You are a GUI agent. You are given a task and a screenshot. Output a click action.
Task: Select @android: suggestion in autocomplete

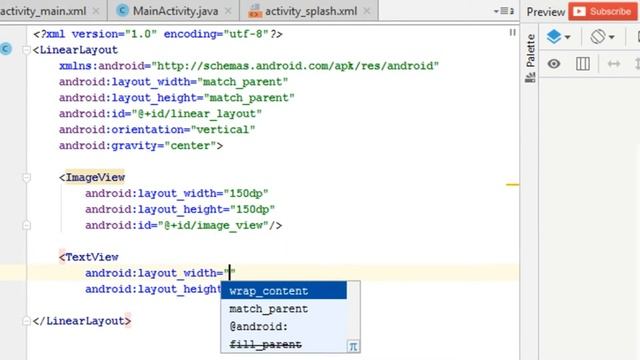point(284,327)
